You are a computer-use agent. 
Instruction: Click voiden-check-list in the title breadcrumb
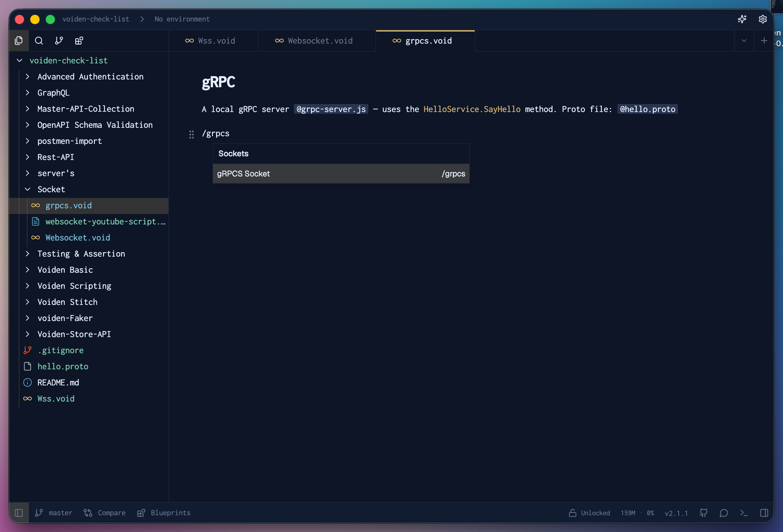(96, 19)
